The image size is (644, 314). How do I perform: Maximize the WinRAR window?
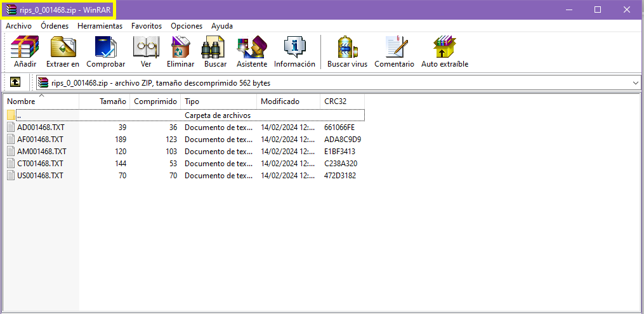tap(598, 10)
